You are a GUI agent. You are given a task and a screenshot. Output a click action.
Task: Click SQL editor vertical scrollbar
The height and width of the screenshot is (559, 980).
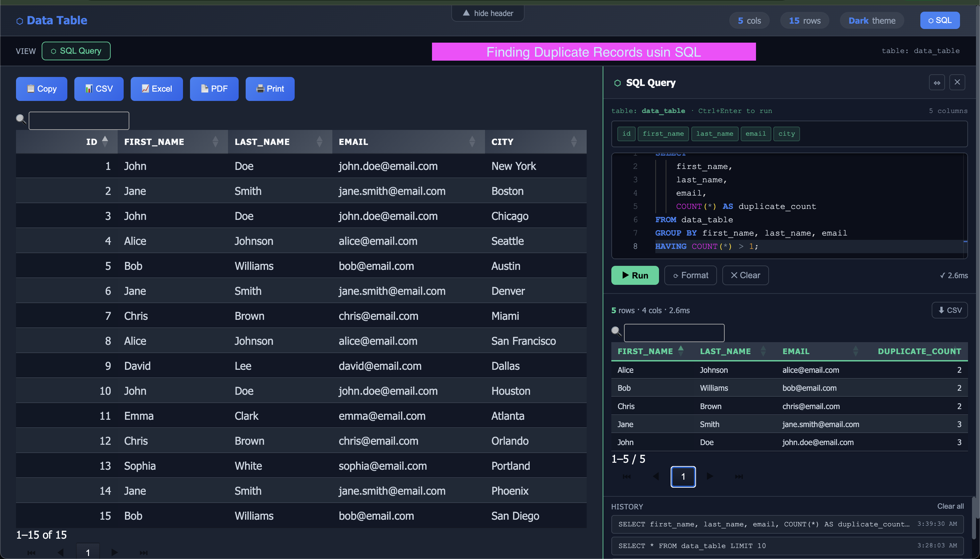[x=965, y=206]
